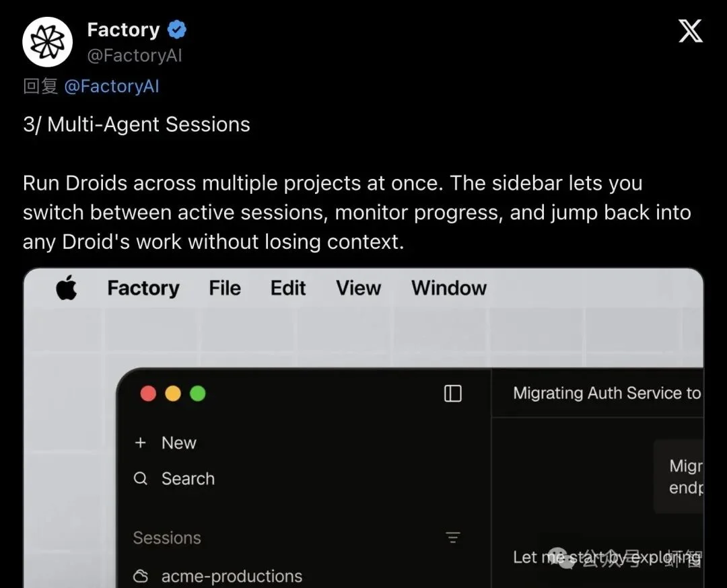The image size is (727, 588).
Task: Select the acme-productions session
Action: 231,577
